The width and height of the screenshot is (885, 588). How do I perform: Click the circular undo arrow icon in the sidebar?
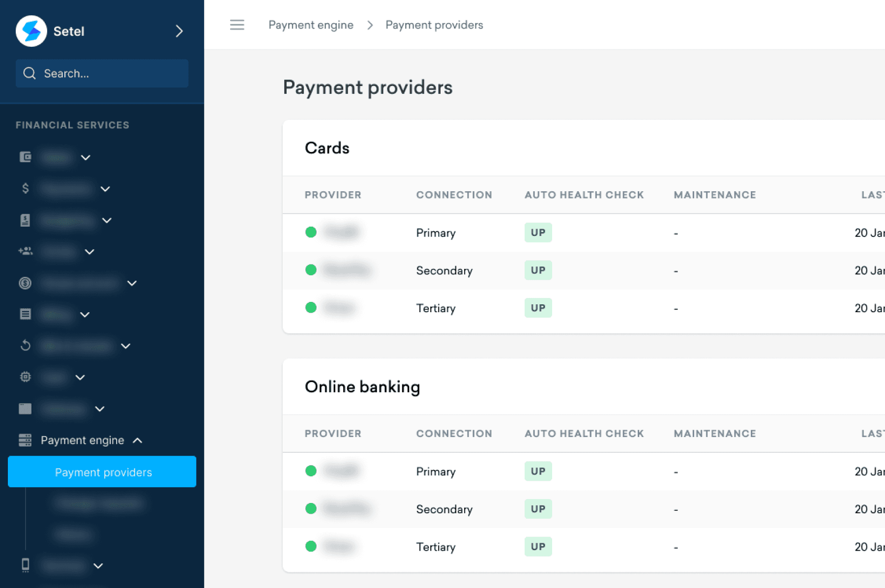click(x=25, y=346)
